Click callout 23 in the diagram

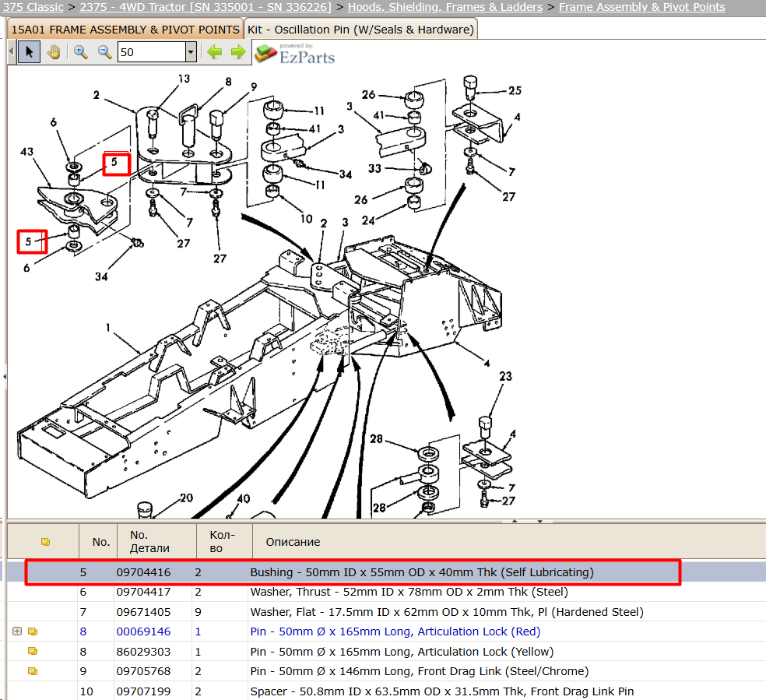(506, 376)
